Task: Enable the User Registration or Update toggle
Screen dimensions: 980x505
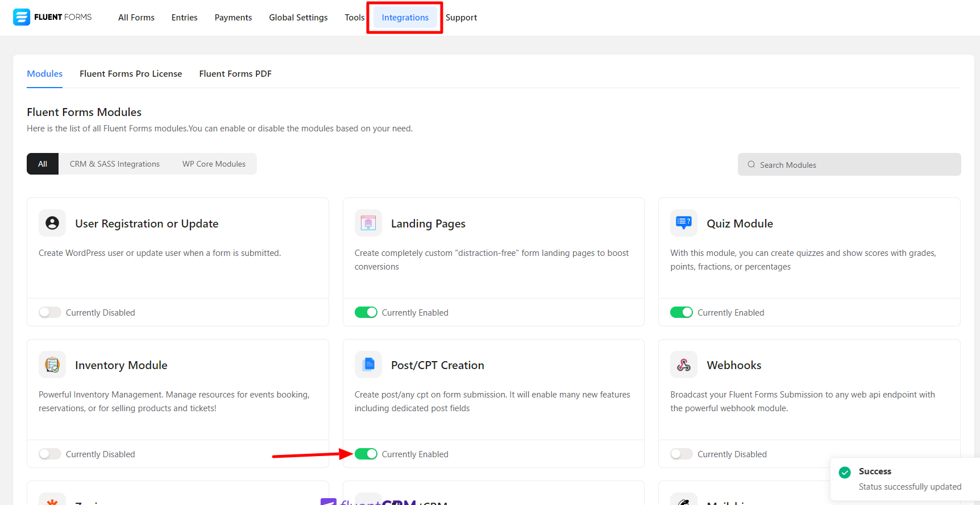Action: [50, 312]
